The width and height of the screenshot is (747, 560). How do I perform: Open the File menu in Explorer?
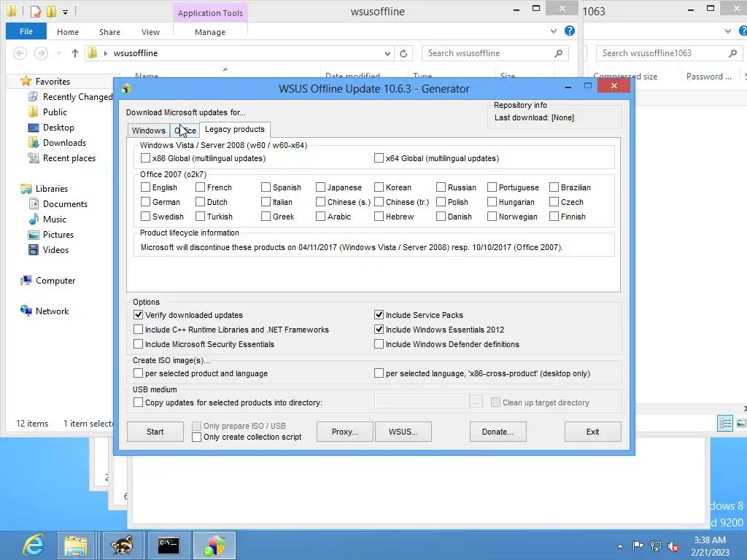[x=26, y=31]
